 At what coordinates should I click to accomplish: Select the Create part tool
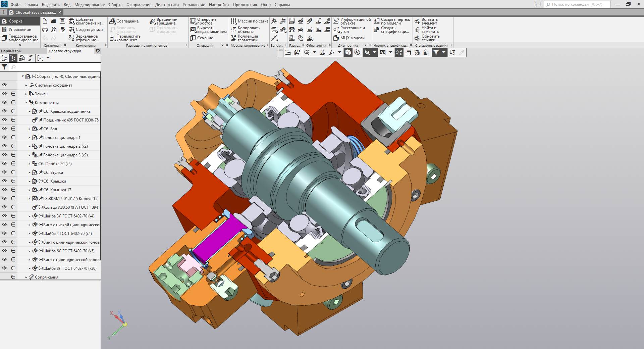click(72, 30)
